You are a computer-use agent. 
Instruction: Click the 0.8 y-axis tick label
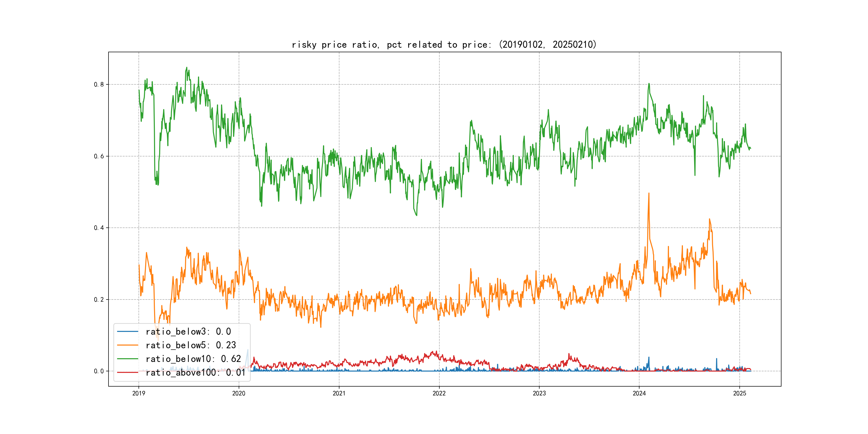(99, 85)
